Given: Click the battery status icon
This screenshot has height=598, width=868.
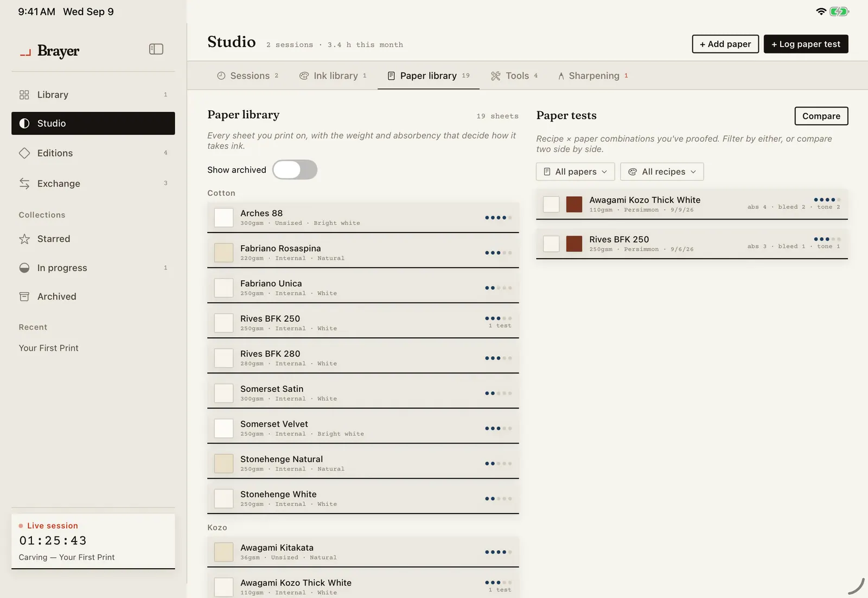Looking at the screenshot, I should click(x=839, y=11).
